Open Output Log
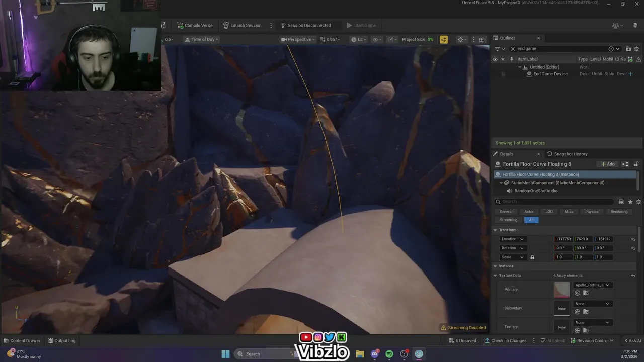Viewport: 644px width, 362px height. tap(62, 341)
